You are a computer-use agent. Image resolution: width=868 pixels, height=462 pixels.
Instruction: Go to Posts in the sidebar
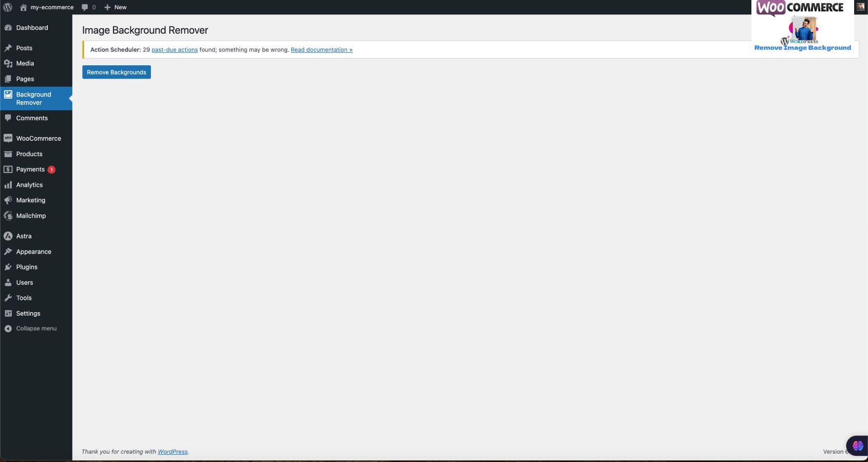(24, 48)
